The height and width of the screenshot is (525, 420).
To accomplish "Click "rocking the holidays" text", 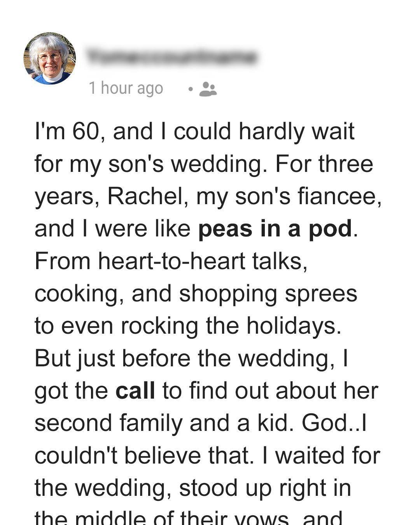I will [231, 325].
